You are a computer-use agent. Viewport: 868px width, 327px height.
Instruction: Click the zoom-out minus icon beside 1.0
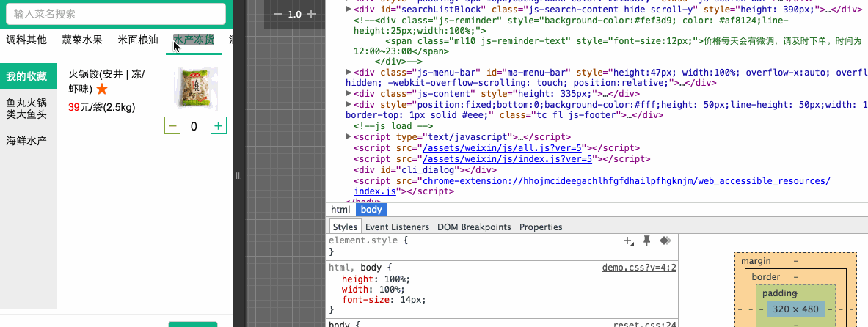[x=277, y=14]
